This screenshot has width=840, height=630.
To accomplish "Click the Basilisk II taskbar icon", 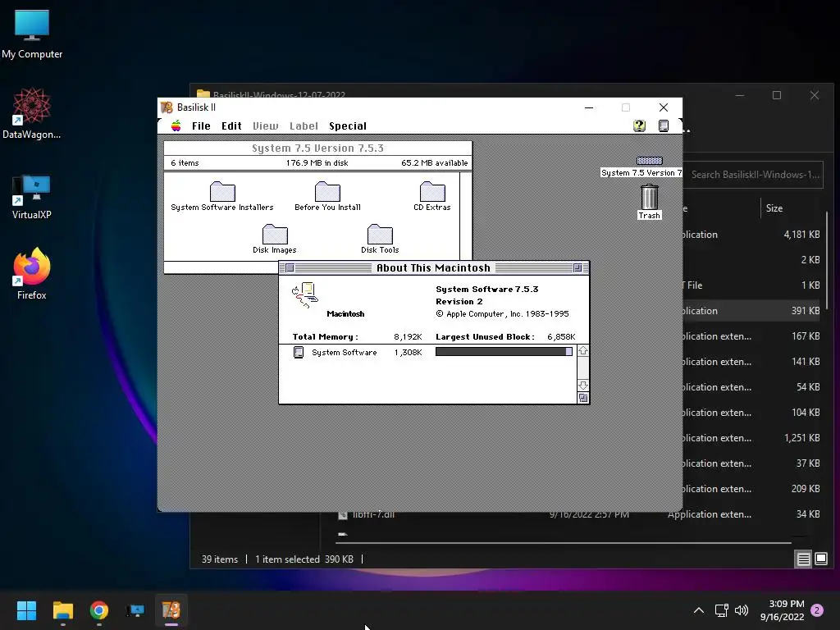I will (x=171, y=610).
